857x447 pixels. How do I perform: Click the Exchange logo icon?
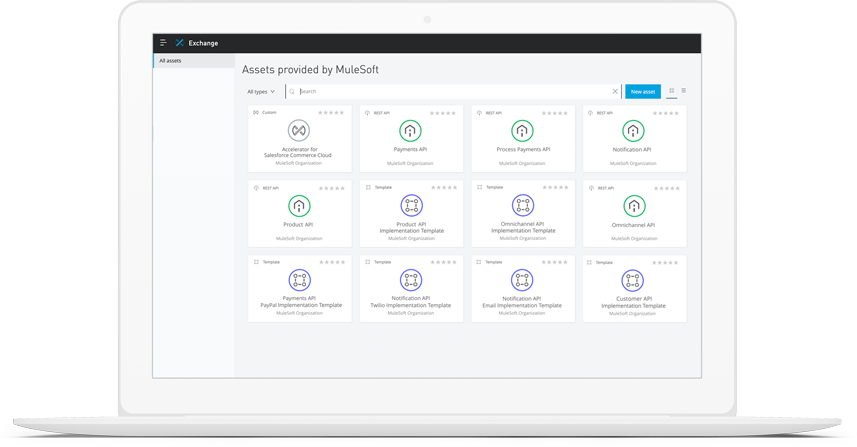click(179, 43)
